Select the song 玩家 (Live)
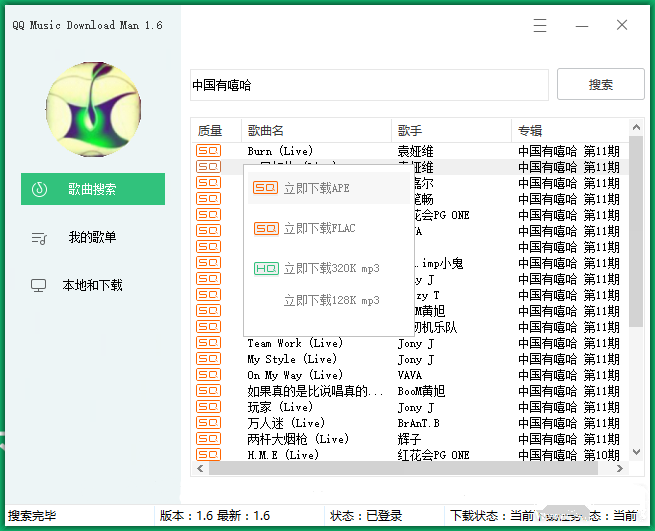This screenshot has width=655, height=531. click(280, 407)
